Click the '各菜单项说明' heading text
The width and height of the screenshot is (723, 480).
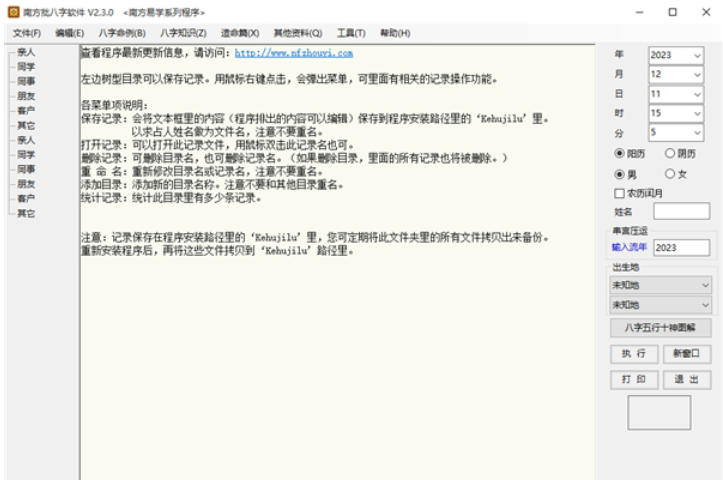(x=114, y=105)
